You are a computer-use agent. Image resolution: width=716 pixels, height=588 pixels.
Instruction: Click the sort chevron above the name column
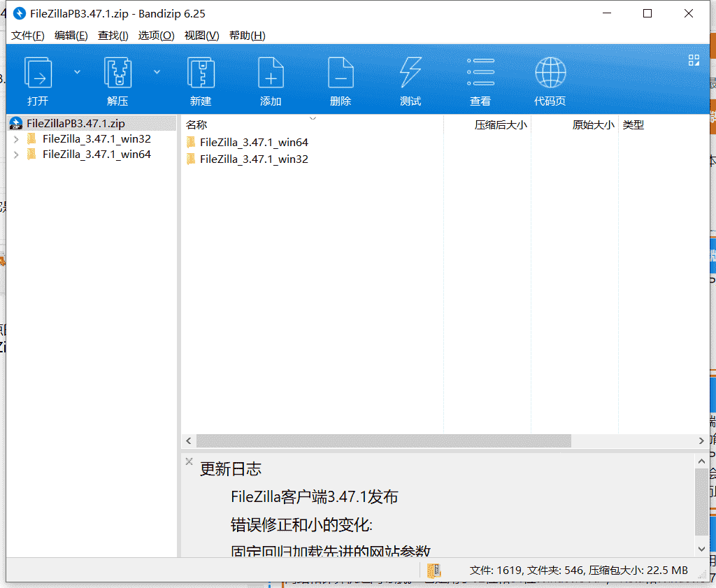[x=313, y=118]
